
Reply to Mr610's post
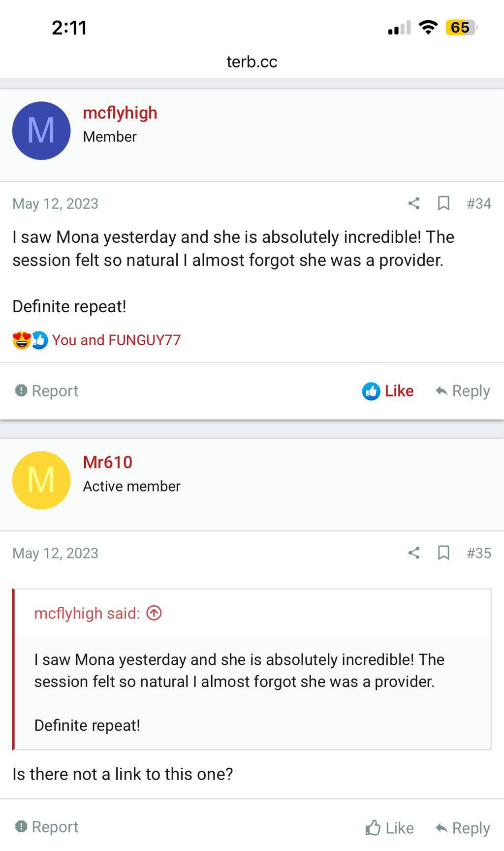click(x=463, y=828)
